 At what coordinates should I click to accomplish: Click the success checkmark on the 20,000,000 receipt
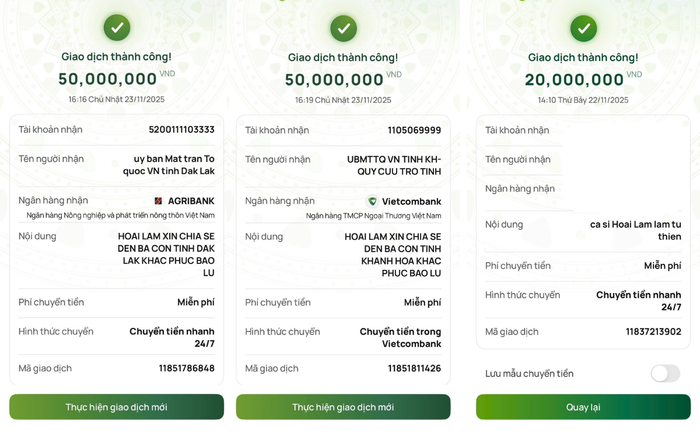[x=583, y=27]
